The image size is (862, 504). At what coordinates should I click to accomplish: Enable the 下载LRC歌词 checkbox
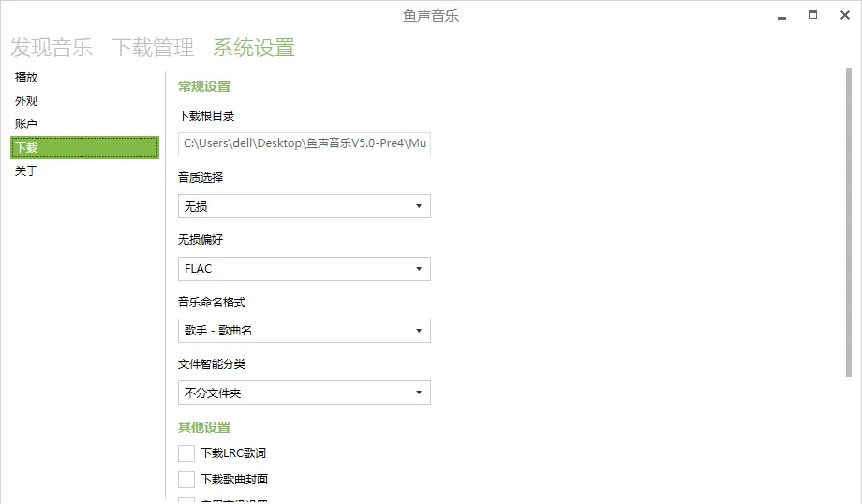tap(186, 453)
